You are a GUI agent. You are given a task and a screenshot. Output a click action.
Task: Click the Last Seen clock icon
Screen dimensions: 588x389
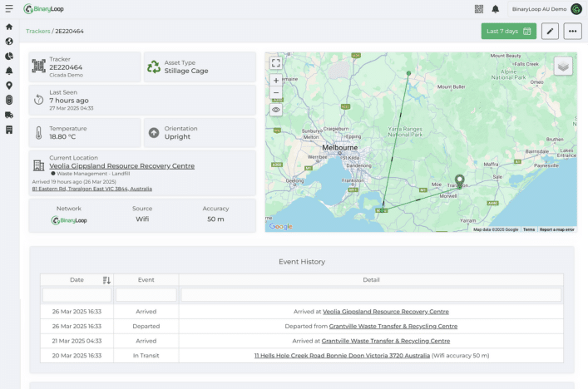38,100
